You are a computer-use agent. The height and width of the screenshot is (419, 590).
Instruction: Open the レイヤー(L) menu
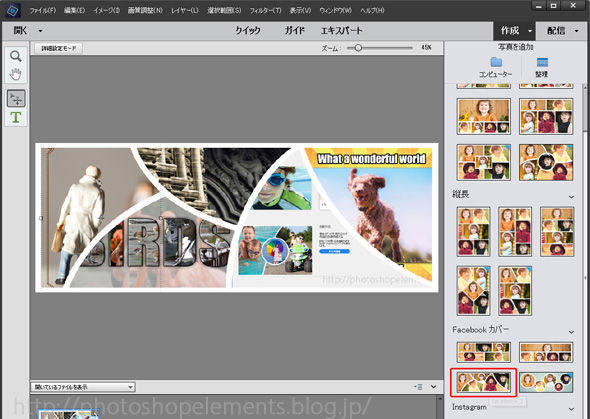[184, 11]
